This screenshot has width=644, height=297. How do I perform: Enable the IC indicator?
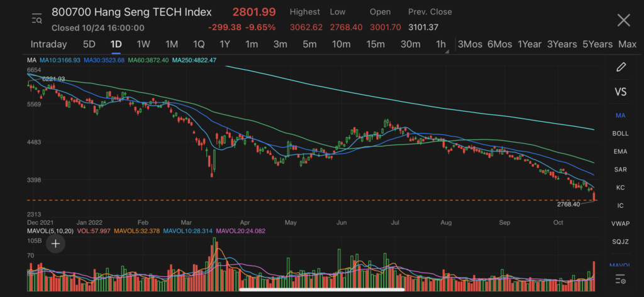coord(620,205)
